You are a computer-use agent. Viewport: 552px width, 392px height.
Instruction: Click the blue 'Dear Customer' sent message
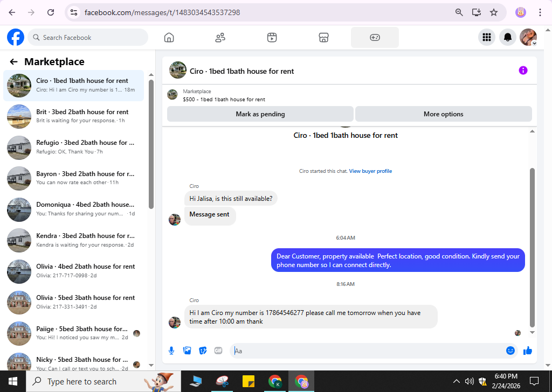pos(398,260)
